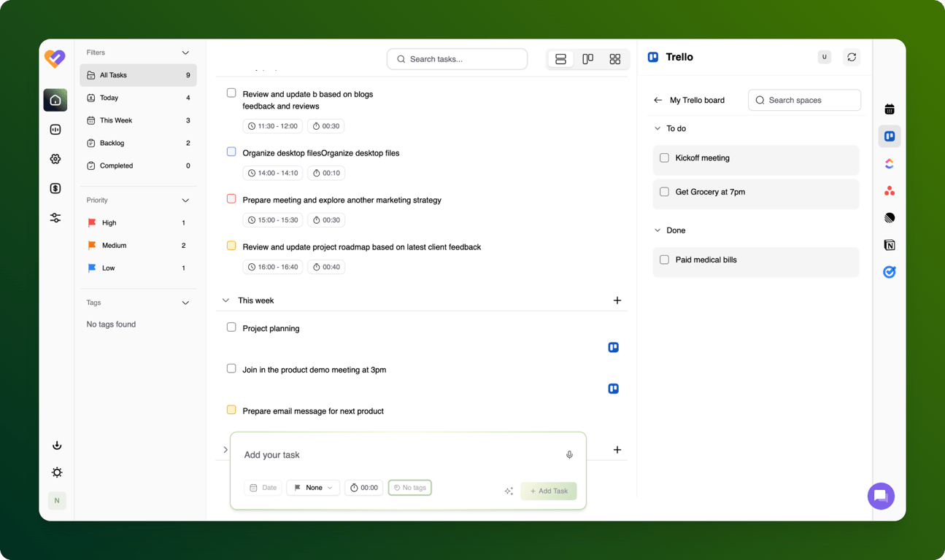Click the Search spaces field

coord(804,101)
